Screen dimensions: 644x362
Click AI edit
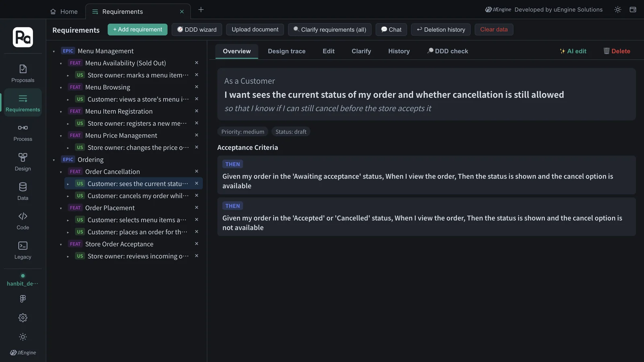coord(573,51)
